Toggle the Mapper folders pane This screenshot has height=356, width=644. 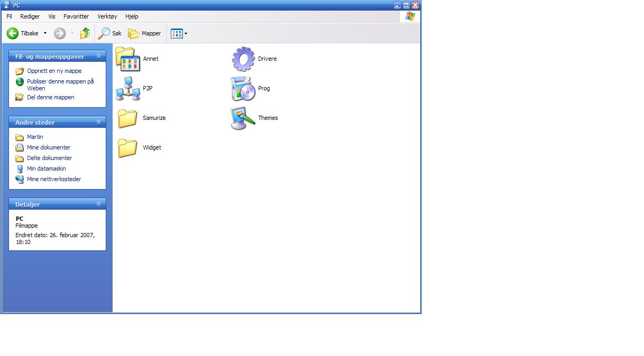click(x=144, y=33)
